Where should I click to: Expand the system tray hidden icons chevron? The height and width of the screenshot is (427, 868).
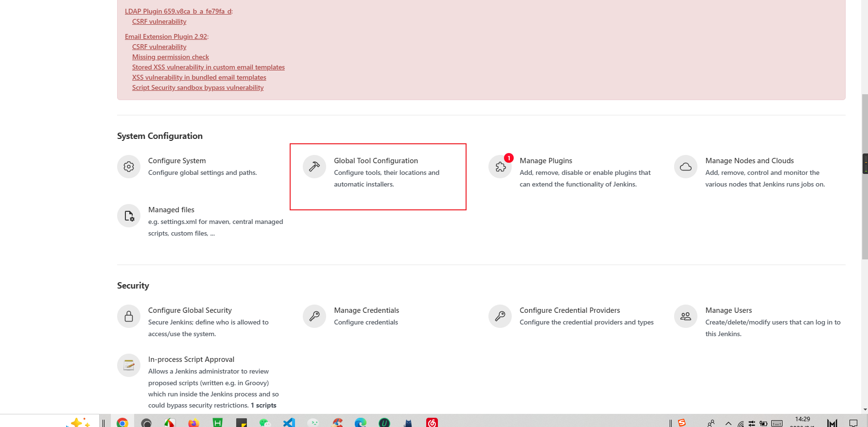click(728, 423)
